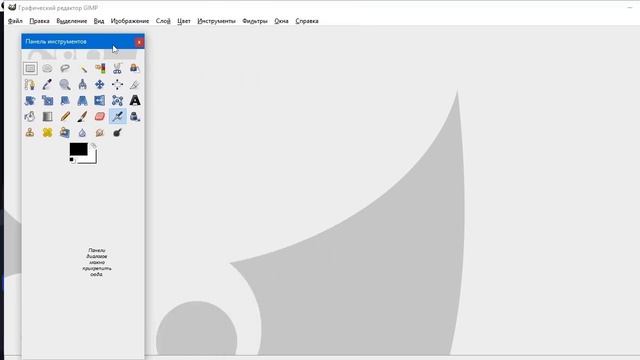
Task: Select the Paintbrush tool
Action: pyautogui.click(x=82, y=116)
